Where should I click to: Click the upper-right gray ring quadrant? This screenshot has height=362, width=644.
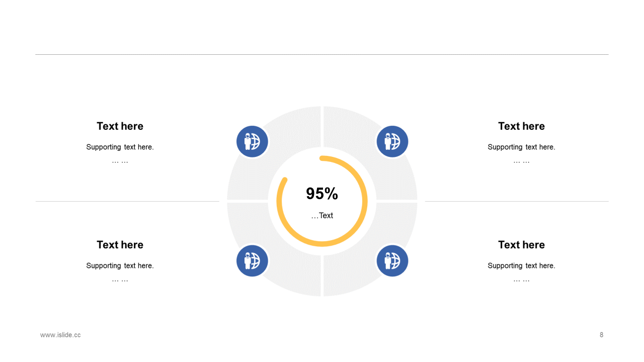(352, 126)
